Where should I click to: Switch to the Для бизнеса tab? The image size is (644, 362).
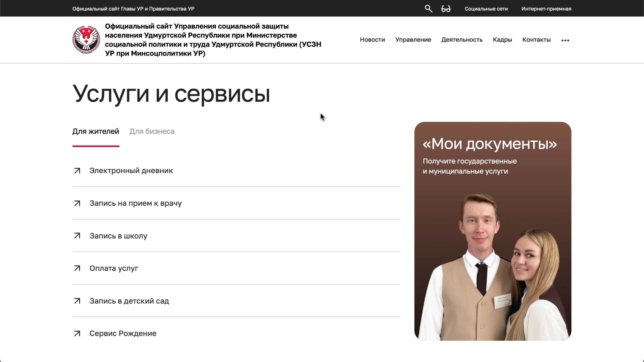click(x=152, y=131)
